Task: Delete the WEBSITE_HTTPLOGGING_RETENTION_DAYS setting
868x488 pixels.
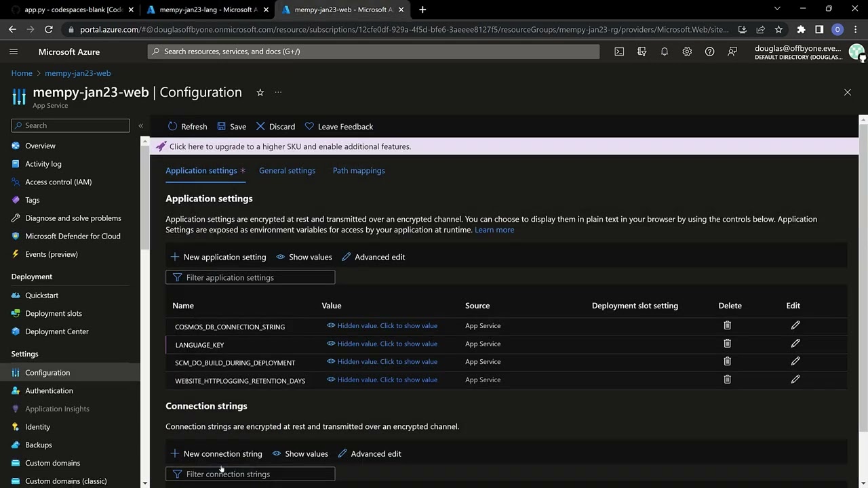Action: pyautogui.click(x=727, y=380)
